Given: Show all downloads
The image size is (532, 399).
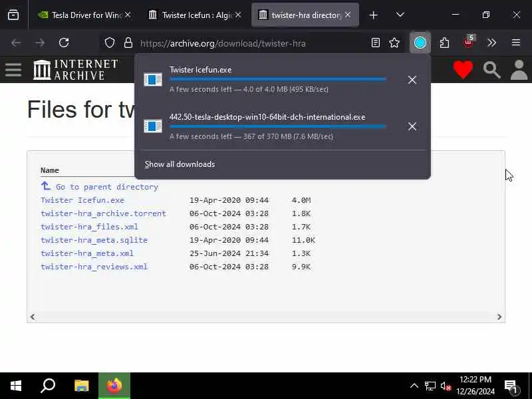Looking at the screenshot, I should pos(180,164).
